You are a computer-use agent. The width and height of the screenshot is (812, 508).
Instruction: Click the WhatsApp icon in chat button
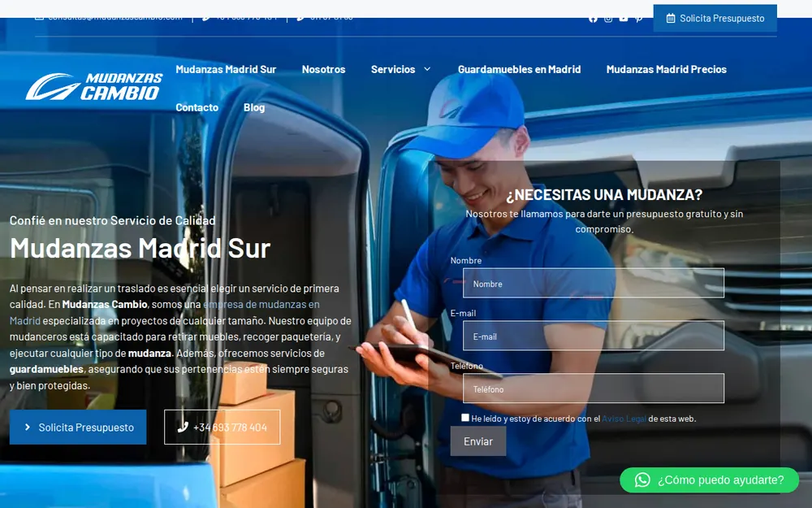(x=642, y=480)
